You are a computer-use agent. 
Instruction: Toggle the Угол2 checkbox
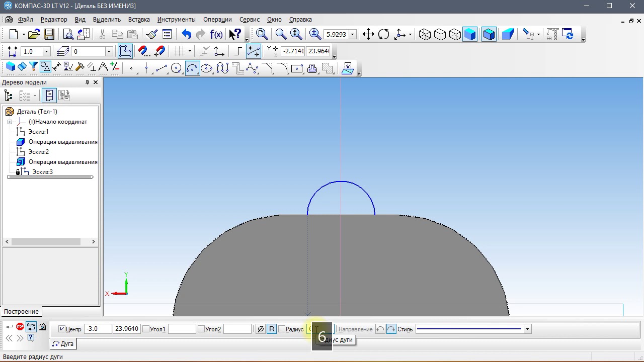pos(201,329)
